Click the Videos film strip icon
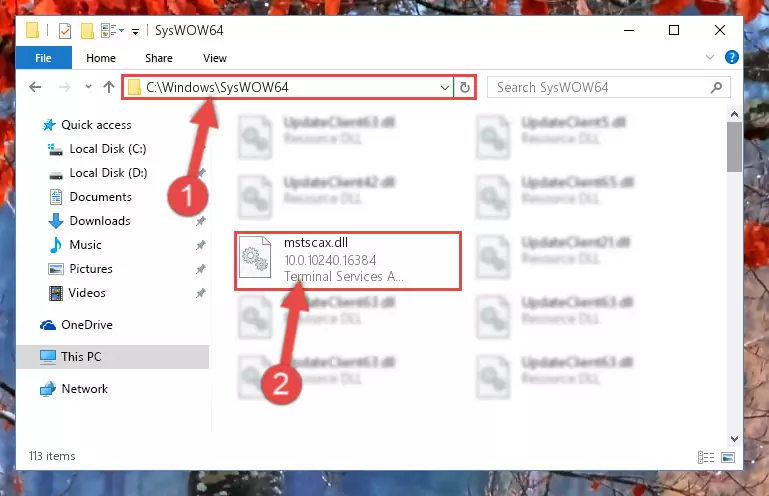The width and height of the screenshot is (769, 496). pyautogui.click(x=56, y=293)
